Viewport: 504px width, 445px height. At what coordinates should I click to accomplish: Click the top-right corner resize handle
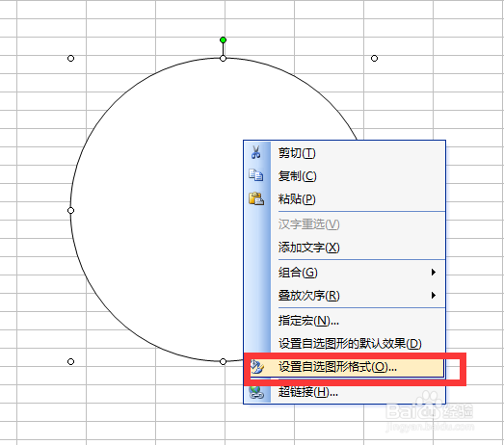pyautogui.click(x=374, y=58)
